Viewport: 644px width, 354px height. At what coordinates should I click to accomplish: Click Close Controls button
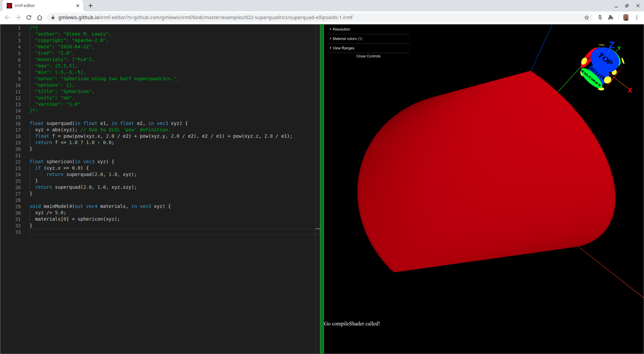pos(368,56)
